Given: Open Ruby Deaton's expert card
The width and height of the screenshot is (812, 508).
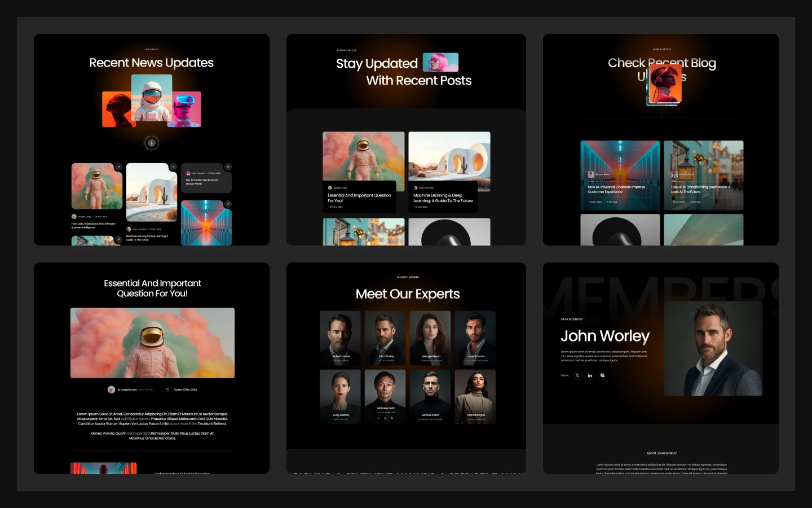Looking at the screenshot, I should tap(340, 397).
